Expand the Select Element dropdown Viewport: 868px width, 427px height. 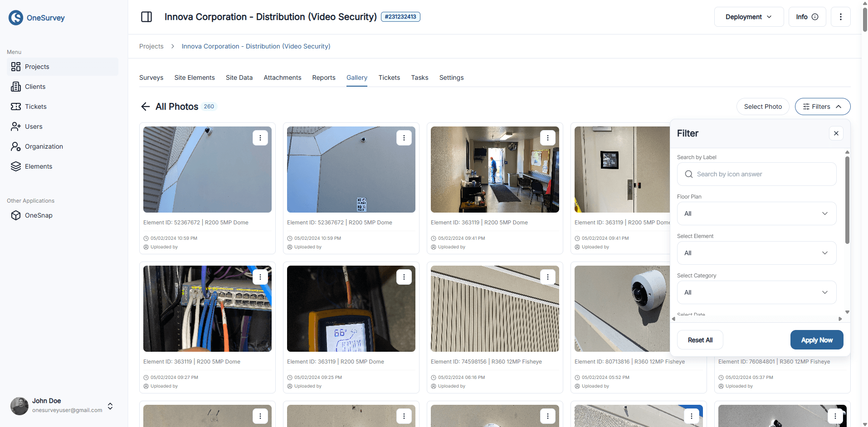pos(756,253)
